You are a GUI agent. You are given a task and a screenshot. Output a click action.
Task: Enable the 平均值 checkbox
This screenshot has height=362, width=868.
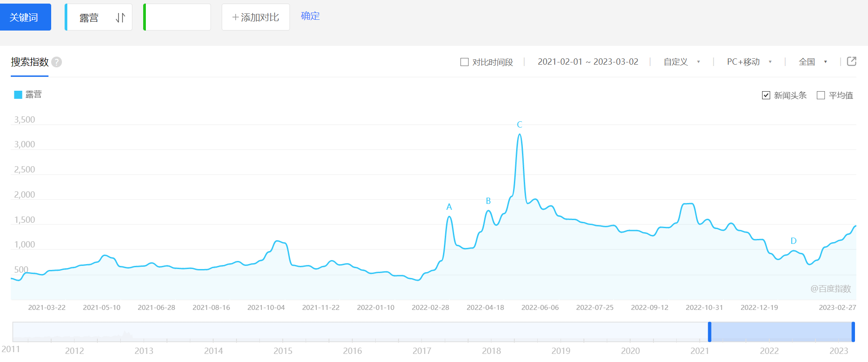tap(821, 95)
